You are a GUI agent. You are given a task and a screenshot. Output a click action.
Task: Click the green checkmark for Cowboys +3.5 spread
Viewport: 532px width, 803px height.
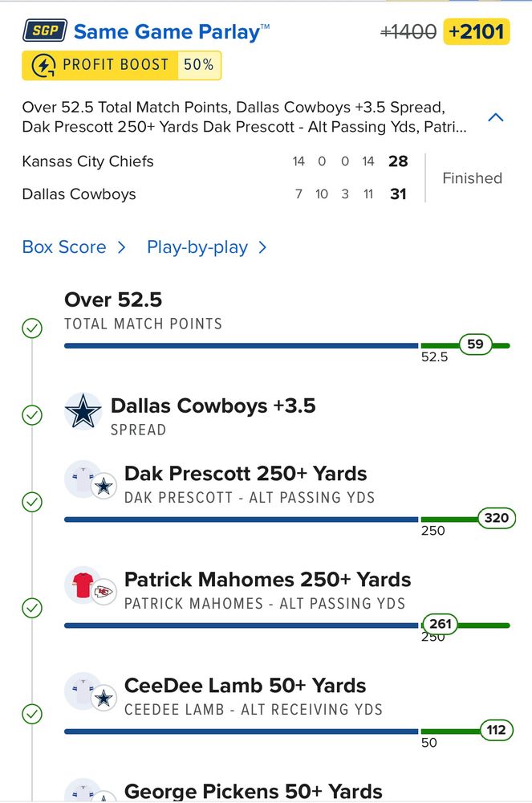pyautogui.click(x=32, y=415)
